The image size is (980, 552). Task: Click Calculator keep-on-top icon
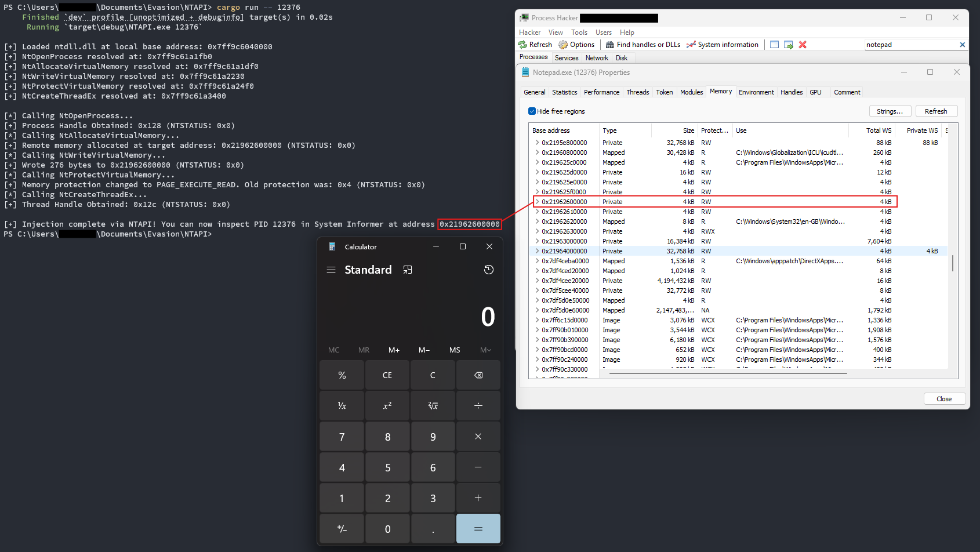(408, 270)
